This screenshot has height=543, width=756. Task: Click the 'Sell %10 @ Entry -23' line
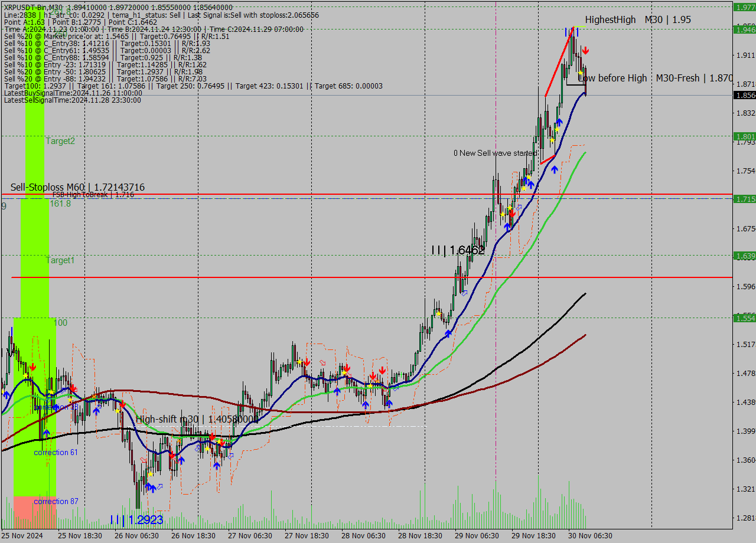click(x=105, y=64)
